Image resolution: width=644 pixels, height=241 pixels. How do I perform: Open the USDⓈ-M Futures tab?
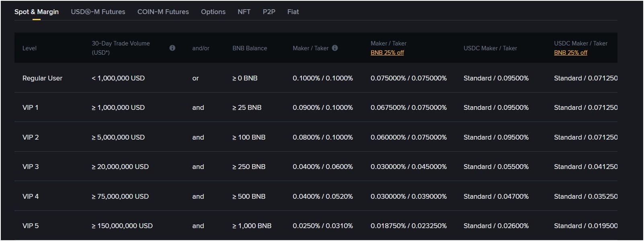(x=98, y=12)
